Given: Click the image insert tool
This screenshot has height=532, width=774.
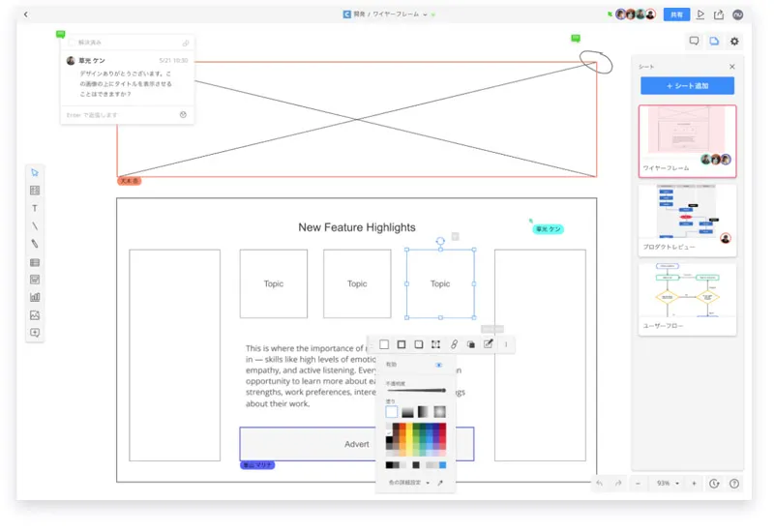Looking at the screenshot, I should [35, 315].
